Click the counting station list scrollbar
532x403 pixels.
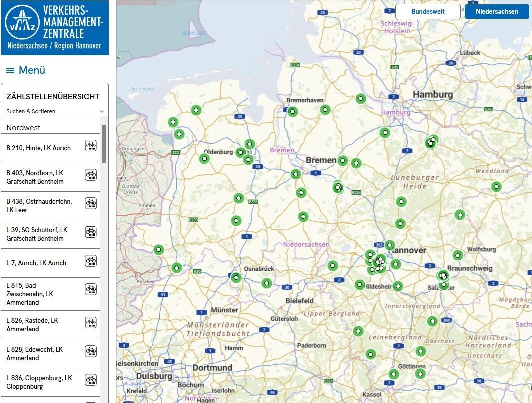point(104,144)
